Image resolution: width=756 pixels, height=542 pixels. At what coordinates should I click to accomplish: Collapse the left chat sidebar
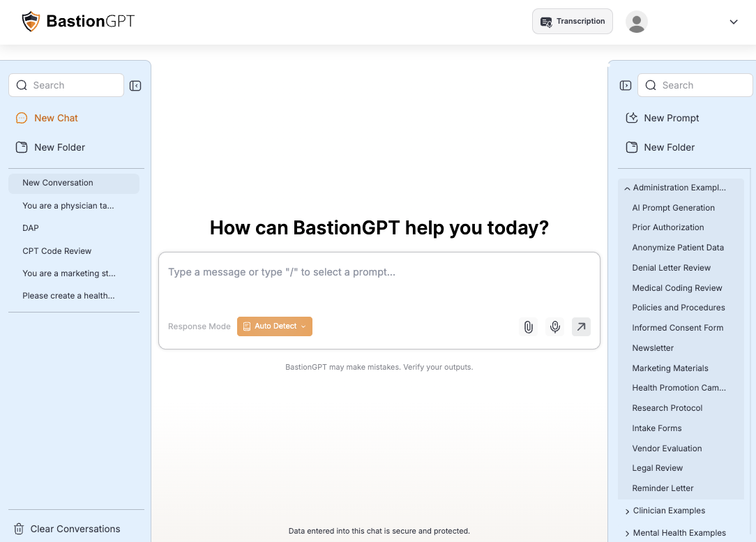point(135,85)
